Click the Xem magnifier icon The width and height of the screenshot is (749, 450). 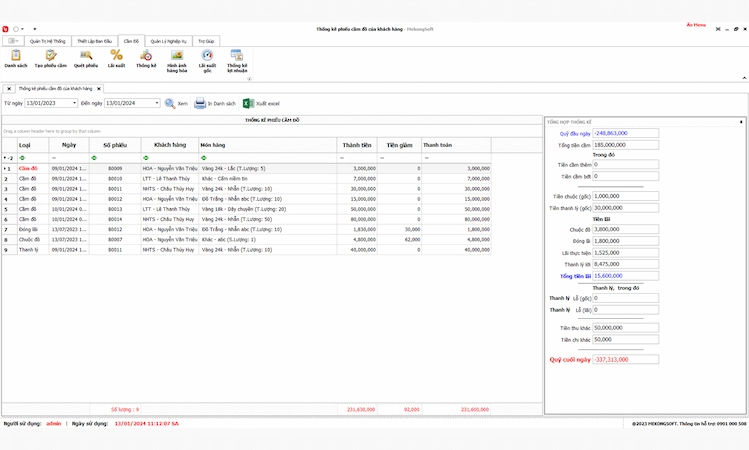click(x=170, y=103)
